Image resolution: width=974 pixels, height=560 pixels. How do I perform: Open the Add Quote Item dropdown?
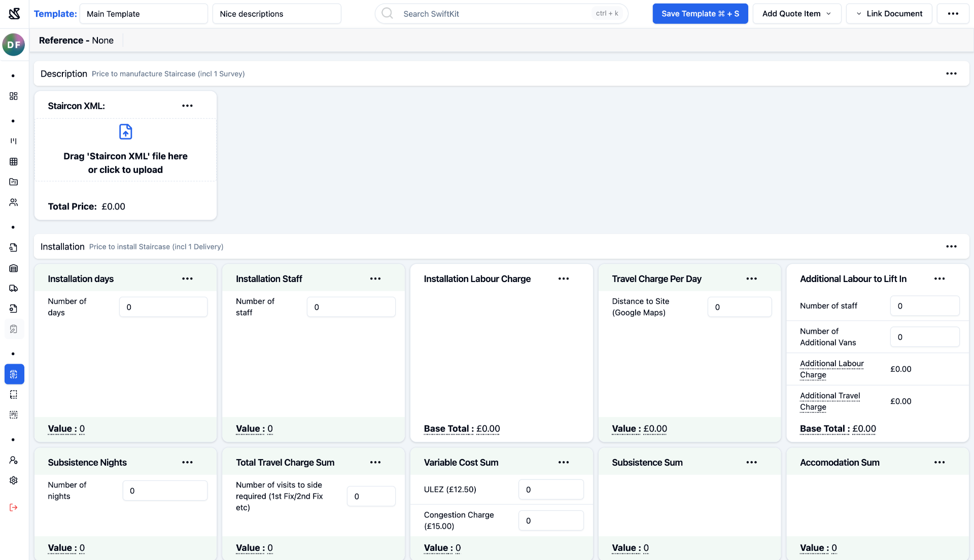pyautogui.click(x=796, y=14)
